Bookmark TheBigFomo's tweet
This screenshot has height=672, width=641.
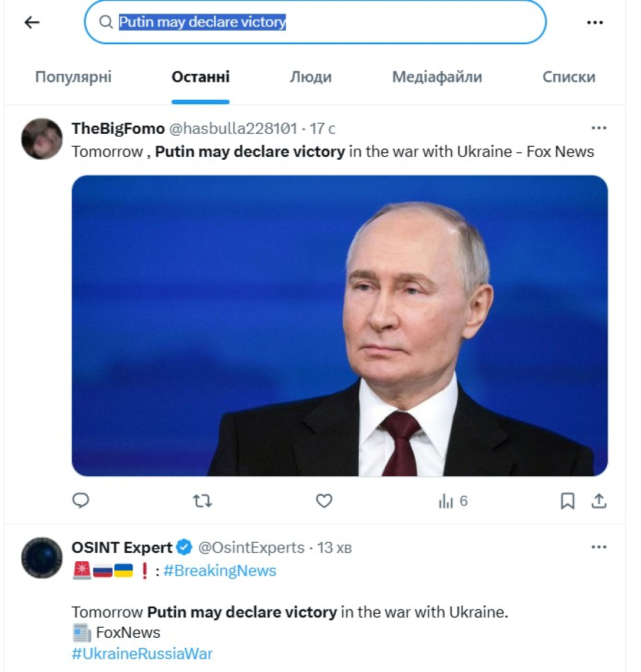point(567,500)
